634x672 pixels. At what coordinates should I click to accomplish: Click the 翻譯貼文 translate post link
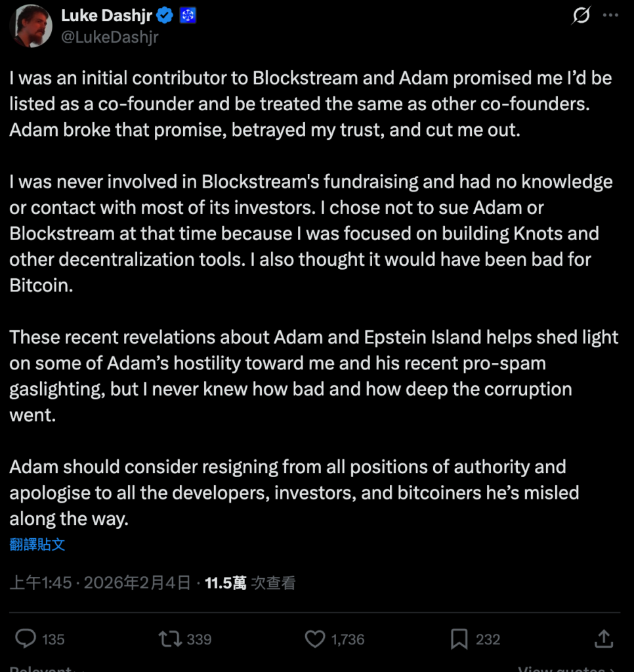coord(37,544)
